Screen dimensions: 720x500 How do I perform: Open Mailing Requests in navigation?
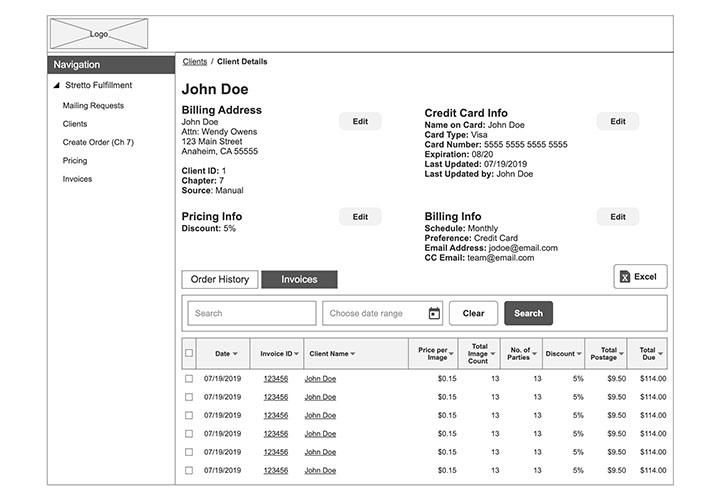(x=93, y=106)
